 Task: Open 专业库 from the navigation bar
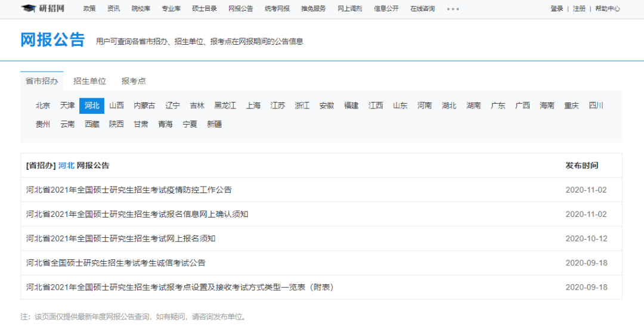(x=171, y=8)
